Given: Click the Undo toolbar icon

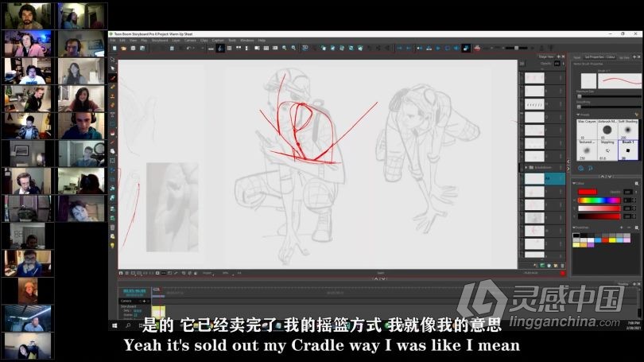Looking at the screenshot, I should (189, 48).
